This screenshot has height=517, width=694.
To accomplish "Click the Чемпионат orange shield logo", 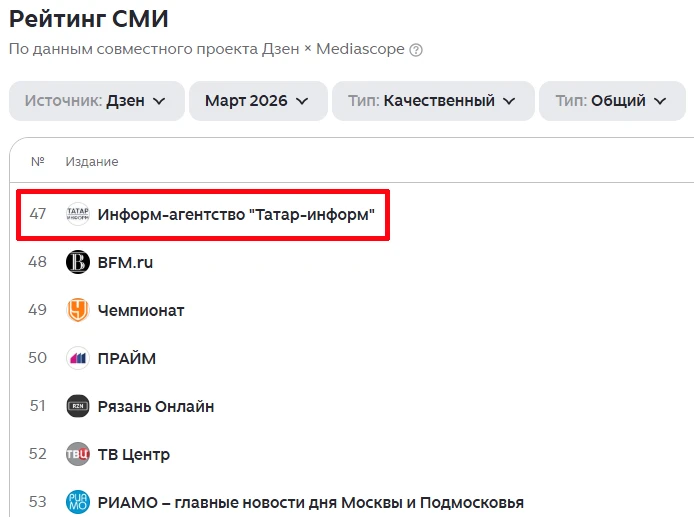I will [78, 310].
